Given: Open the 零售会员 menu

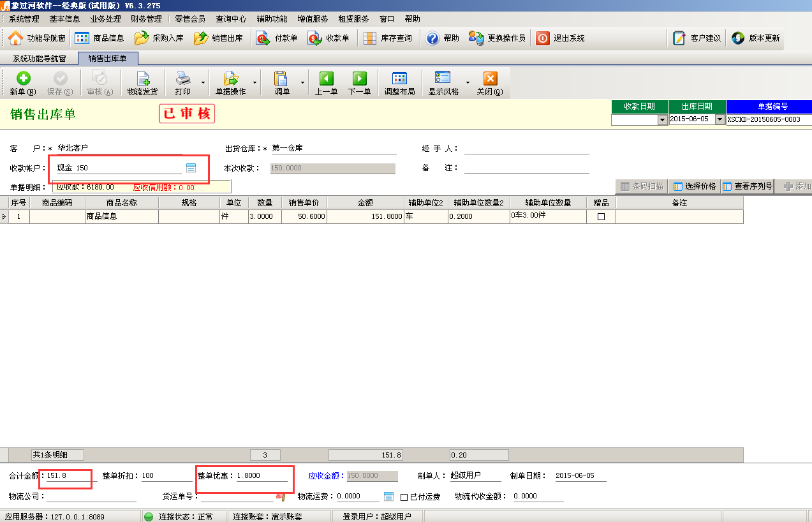Looking at the screenshot, I should (x=190, y=19).
